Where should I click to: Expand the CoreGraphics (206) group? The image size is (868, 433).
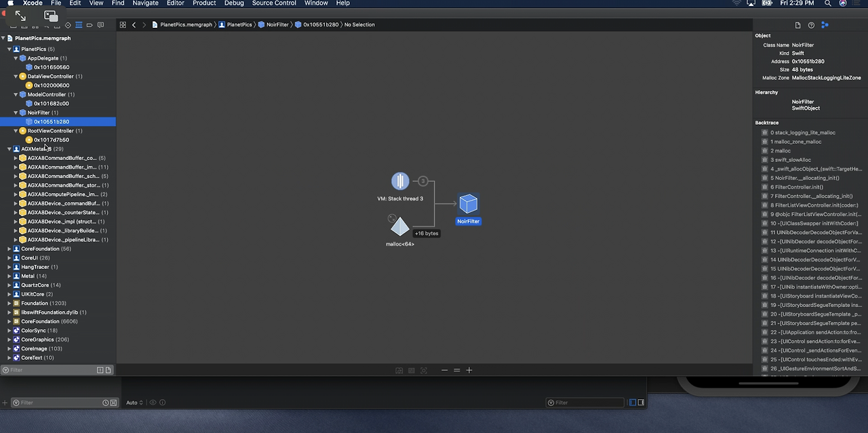9,339
